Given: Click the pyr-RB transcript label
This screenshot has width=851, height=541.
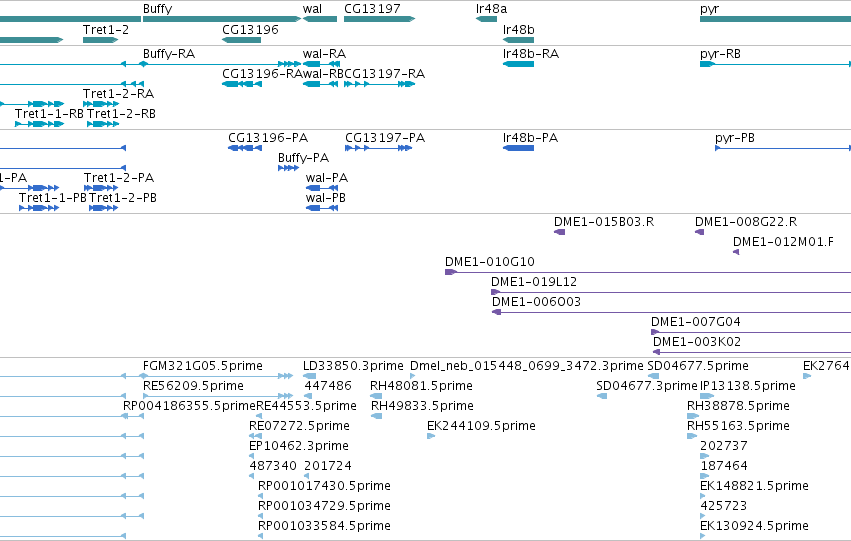Looking at the screenshot, I should pyautogui.click(x=720, y=54).
